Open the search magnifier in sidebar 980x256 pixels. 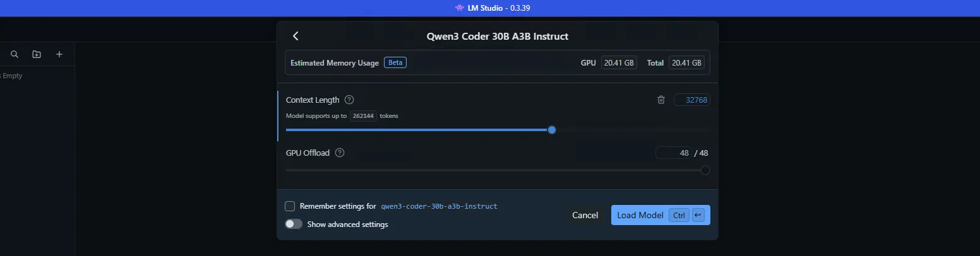15,55
